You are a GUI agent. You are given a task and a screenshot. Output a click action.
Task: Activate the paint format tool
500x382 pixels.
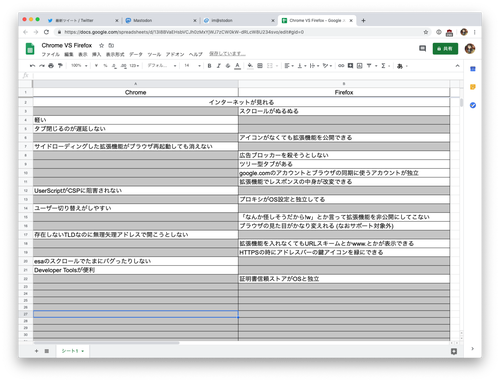pos(60,66)
